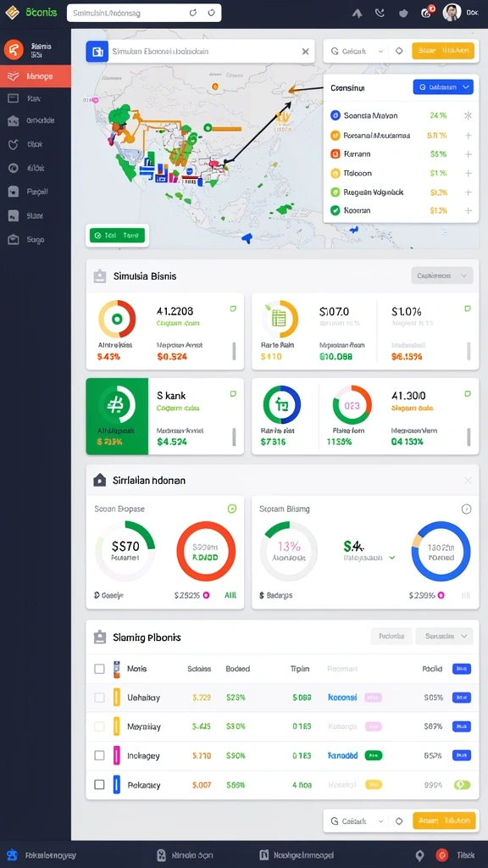The width and height of the screenshot is (488, 868).
Task: Open the Sago item in the sidebar
Action: [36, 240]
